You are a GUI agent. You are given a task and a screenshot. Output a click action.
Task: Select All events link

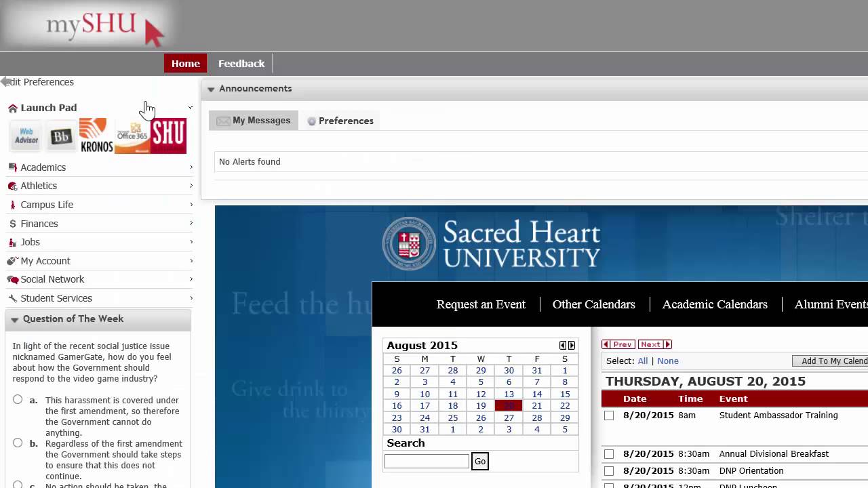click(643, 361)
